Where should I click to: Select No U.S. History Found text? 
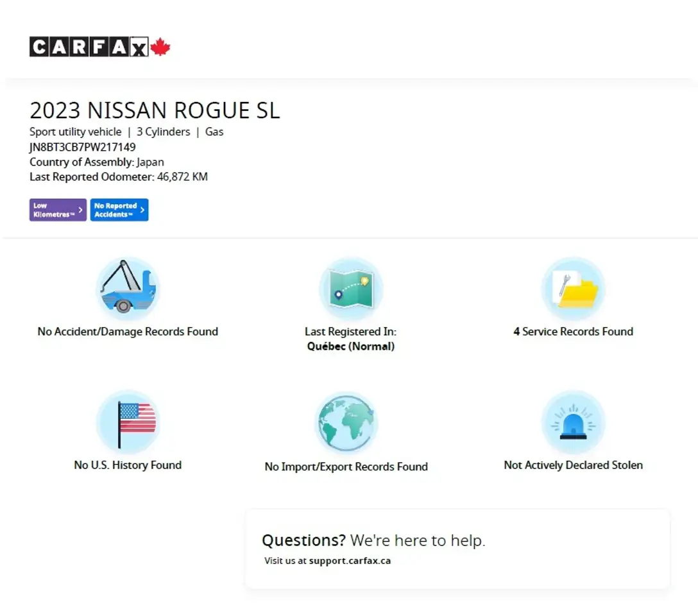point(128,465)
